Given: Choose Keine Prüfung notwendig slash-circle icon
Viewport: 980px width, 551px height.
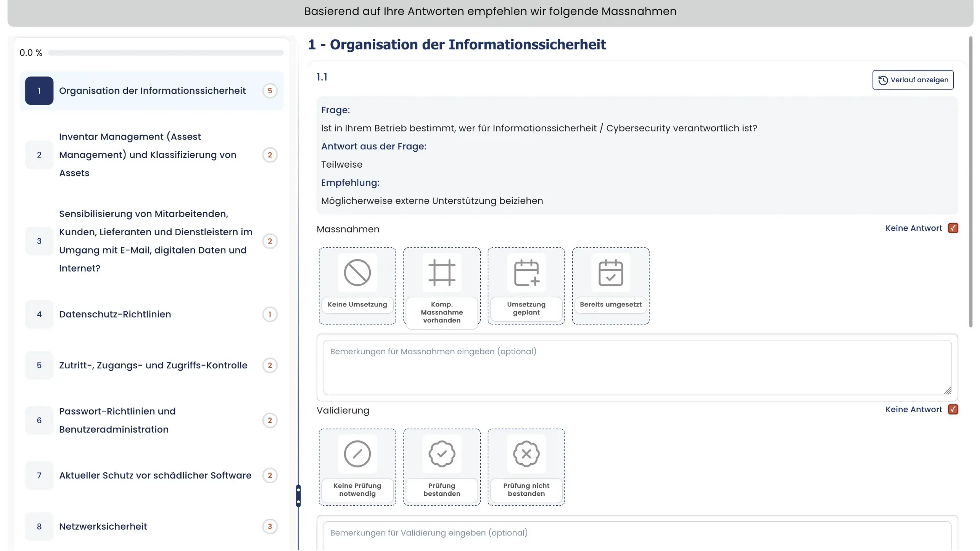Looking at the screenshot, I should click(x=357, y=454).
